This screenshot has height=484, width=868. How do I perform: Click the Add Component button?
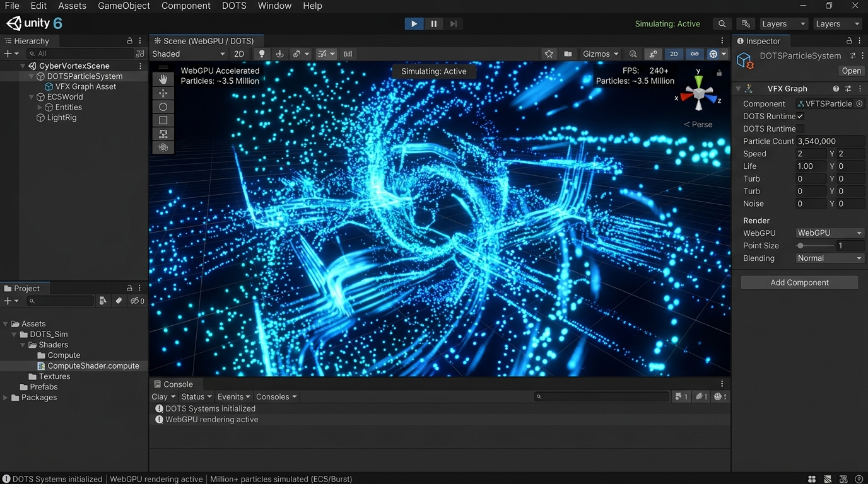pos(799,283)
